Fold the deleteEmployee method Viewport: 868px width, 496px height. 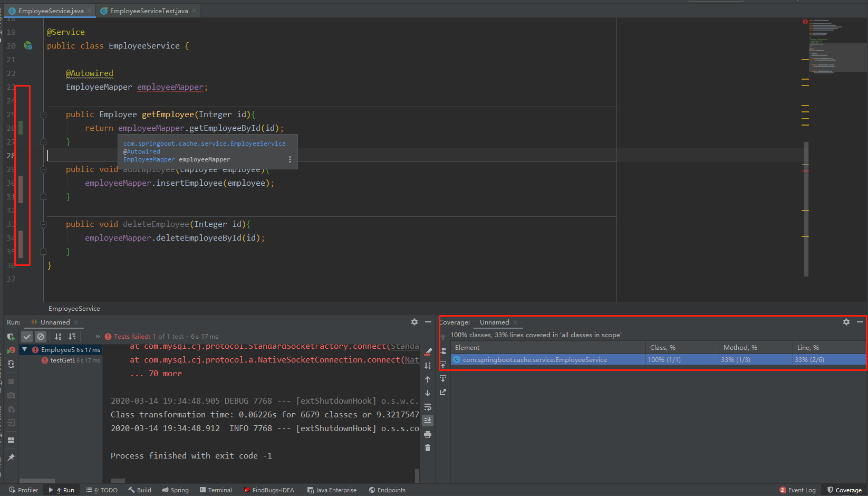click(x=44, y=224)
